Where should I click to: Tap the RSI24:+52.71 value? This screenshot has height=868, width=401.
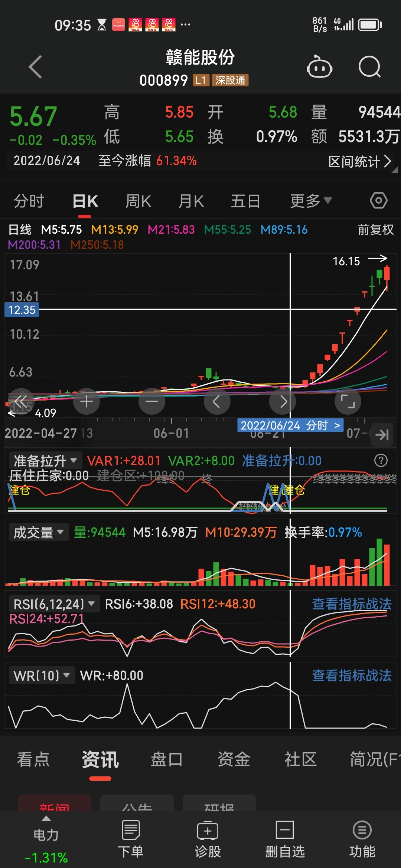pyautogui.click(x=46, y=619)
